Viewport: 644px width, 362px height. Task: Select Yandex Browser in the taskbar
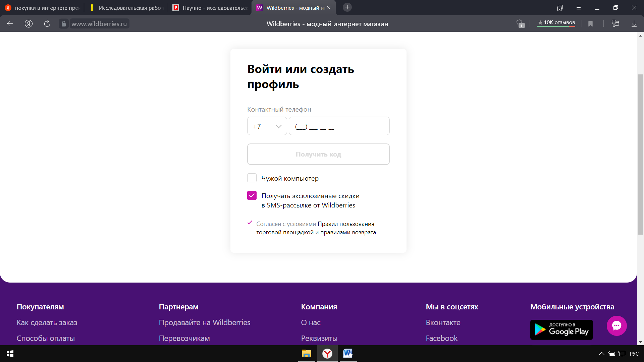click(327, 354)
